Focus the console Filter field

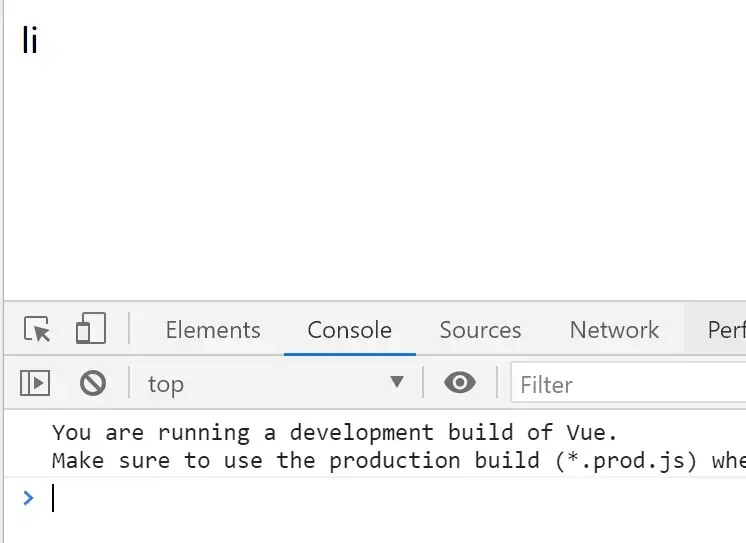click(x=628, y=385)
